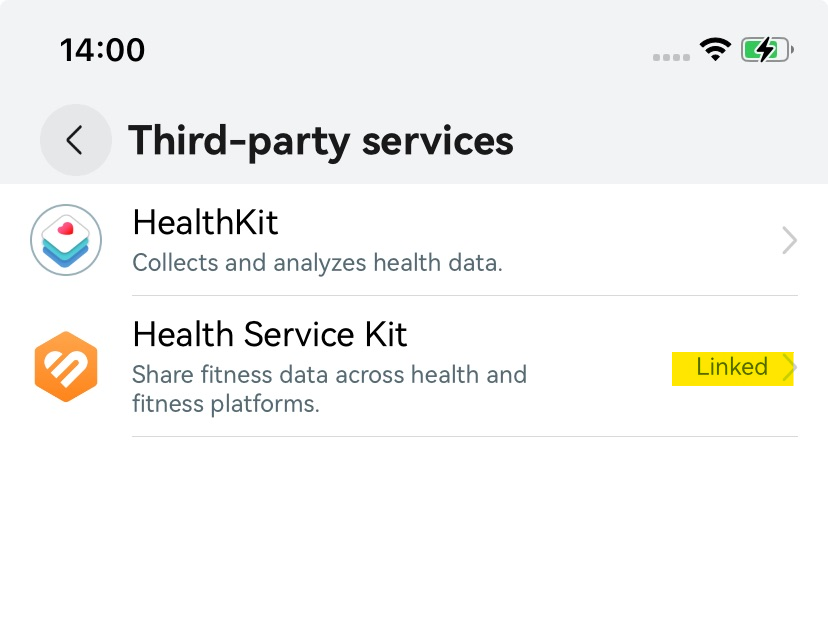
Task: Tap the cellular signal dots indicator
Action: [672, 57]
